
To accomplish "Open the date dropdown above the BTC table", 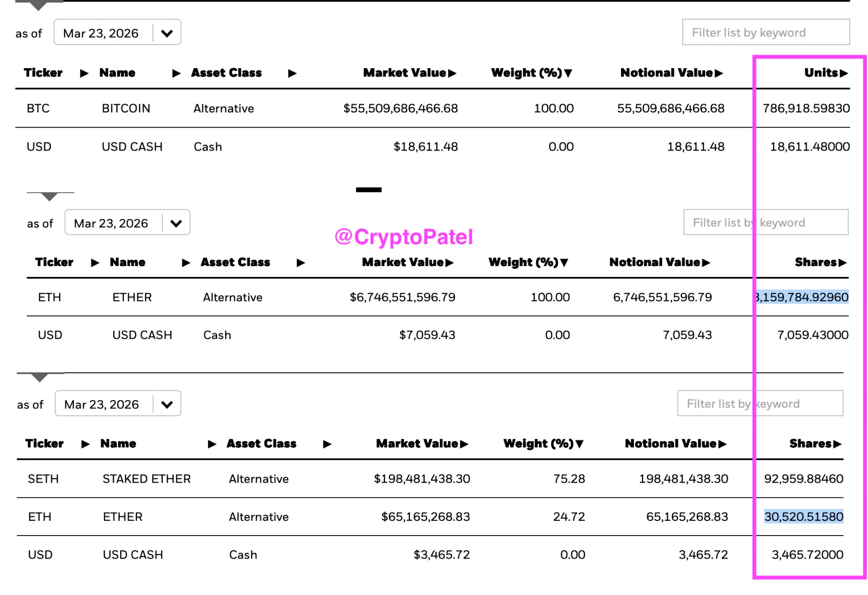I will click(167, 33).
